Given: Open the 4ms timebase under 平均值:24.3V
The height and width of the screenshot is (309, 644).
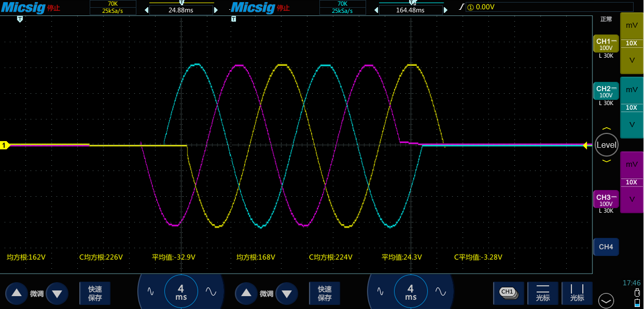Looking at the screenshot, I should point(411,291).
